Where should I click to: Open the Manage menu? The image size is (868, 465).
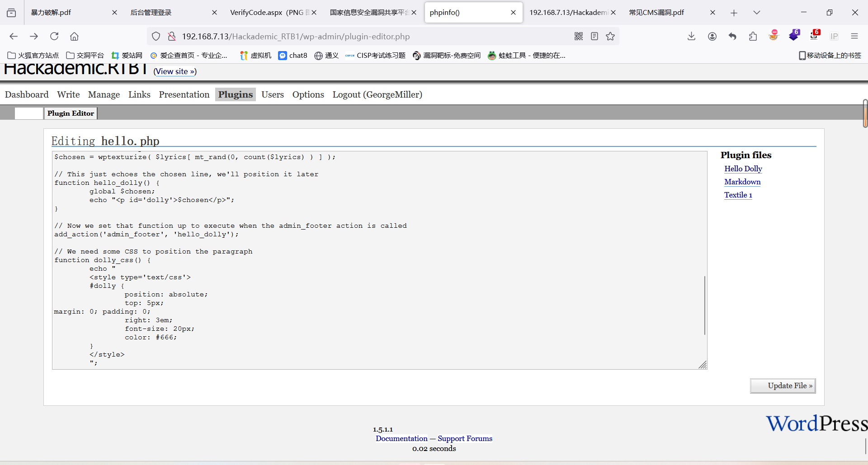click(104, 94)
